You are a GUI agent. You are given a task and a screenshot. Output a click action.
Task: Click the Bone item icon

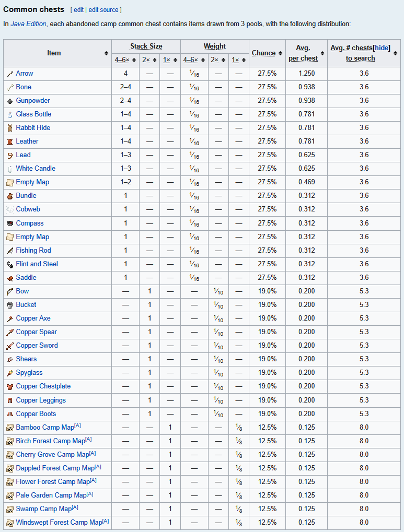(x=10, y=87)
